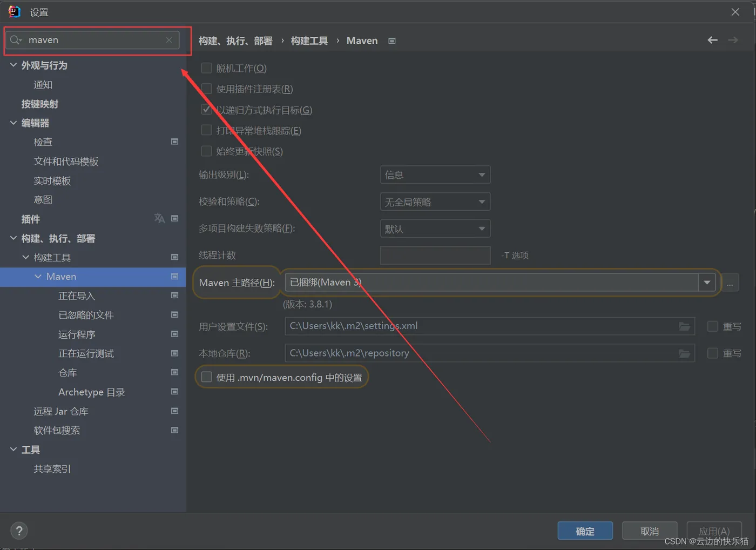
Task: Click the maven search input field
Action: 92,40
